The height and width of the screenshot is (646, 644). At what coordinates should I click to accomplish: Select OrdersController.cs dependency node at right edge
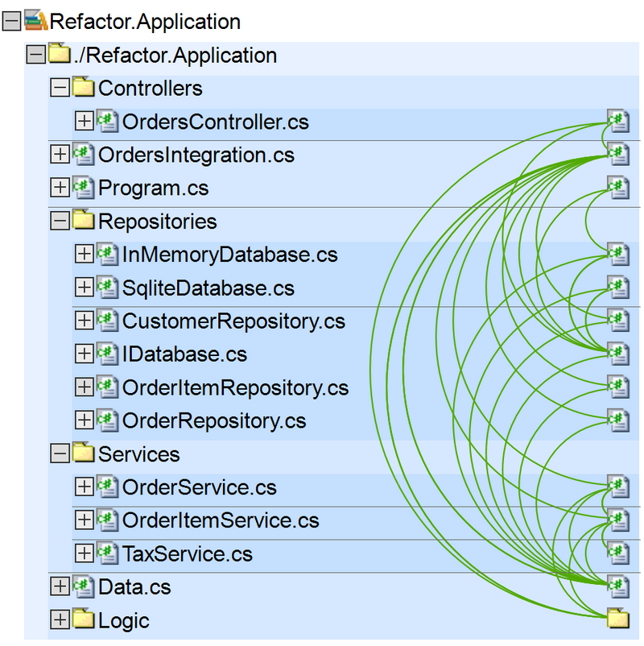618,121
